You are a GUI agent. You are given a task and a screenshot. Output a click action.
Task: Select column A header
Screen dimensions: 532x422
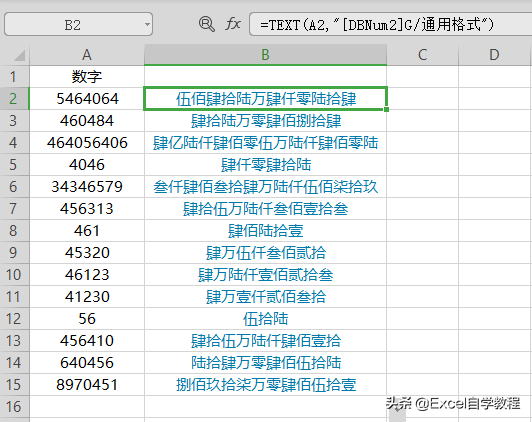(x=87, y=55)
